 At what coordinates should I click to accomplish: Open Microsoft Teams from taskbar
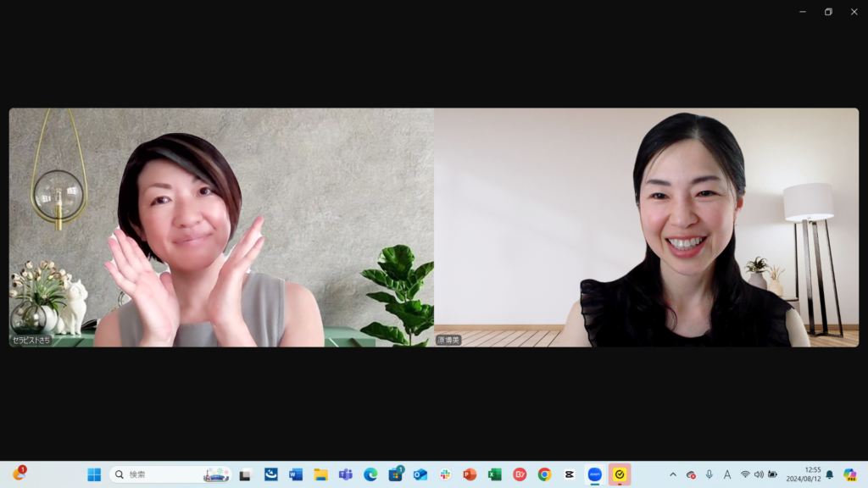coord(346,474)
